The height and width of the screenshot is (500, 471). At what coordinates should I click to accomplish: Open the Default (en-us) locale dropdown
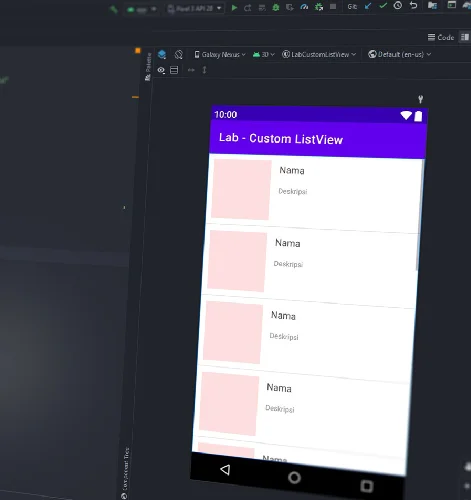pyautogui.click(x=400, y=54)
